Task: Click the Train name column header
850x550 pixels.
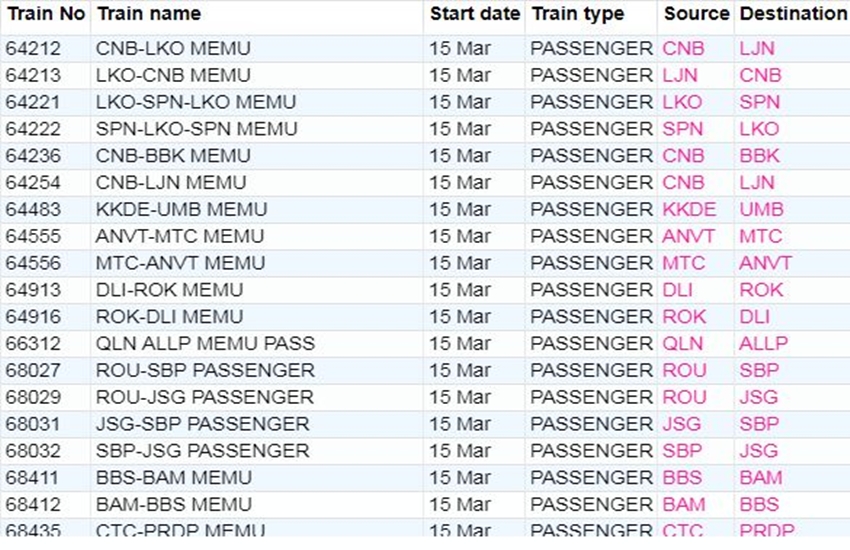Action: pos(148,14)
